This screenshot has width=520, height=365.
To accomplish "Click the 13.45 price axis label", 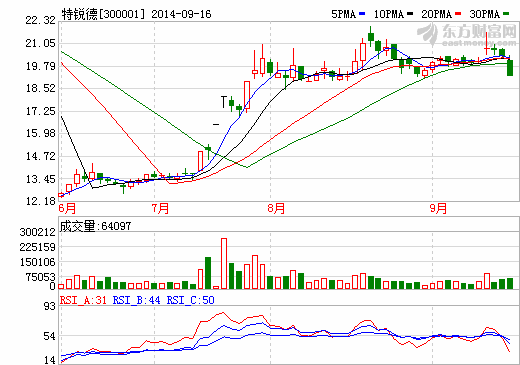I will (x=41, y=179).
